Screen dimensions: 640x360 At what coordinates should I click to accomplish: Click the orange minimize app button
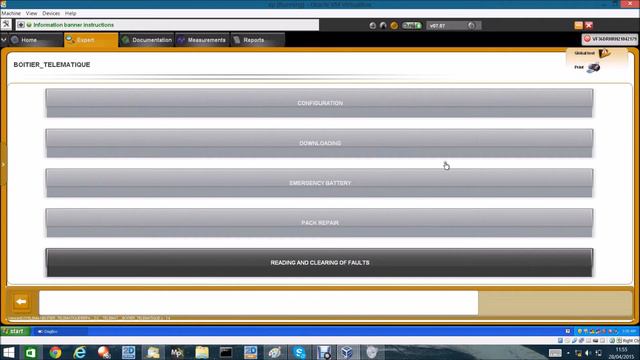pos(578,25)
